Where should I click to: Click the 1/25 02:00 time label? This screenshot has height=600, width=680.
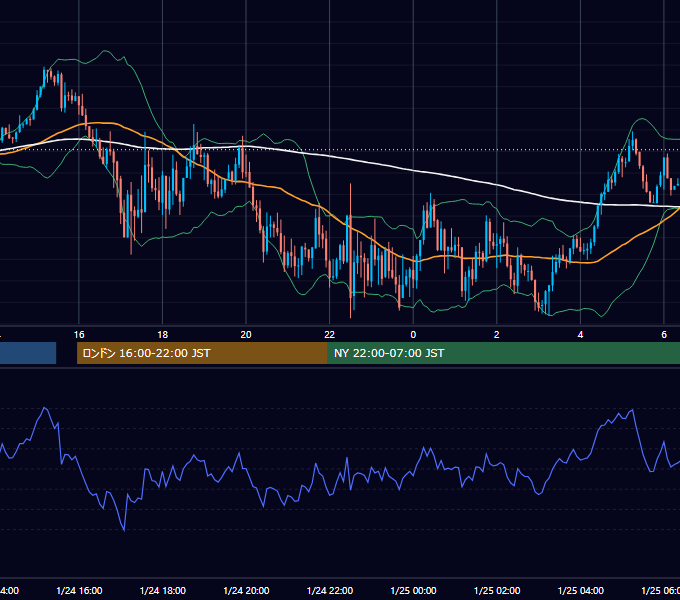point(497,590)
